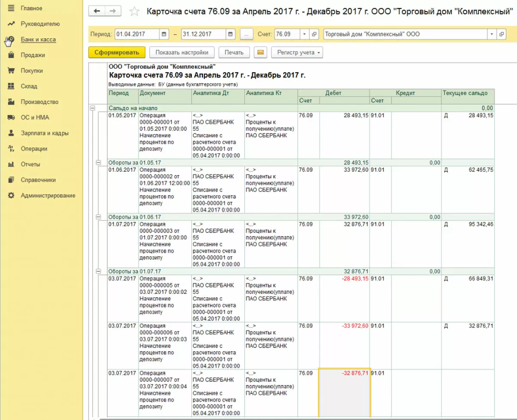Click the forward navigation arrow
517x420 pixels.
pyautogui.click(x=112, y=12)
